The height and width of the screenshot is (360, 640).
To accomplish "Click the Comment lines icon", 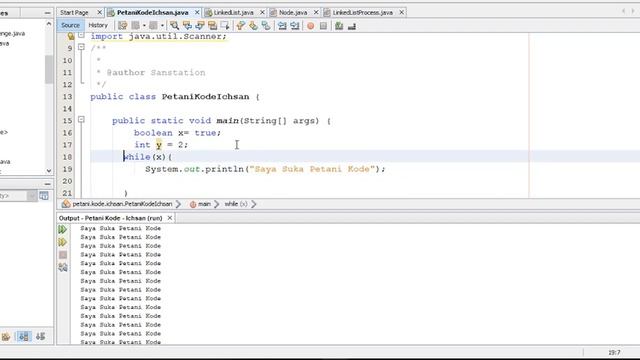I will coord(339,26).
